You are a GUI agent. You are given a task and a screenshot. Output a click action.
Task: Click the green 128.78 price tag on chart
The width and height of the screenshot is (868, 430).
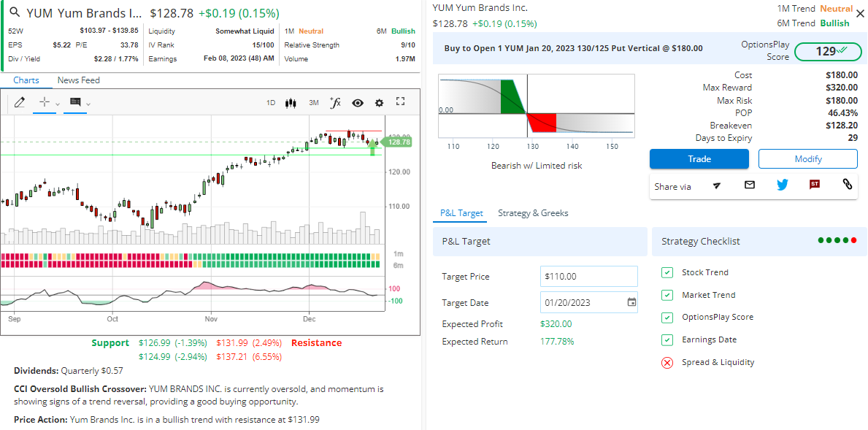pos(398,142)
